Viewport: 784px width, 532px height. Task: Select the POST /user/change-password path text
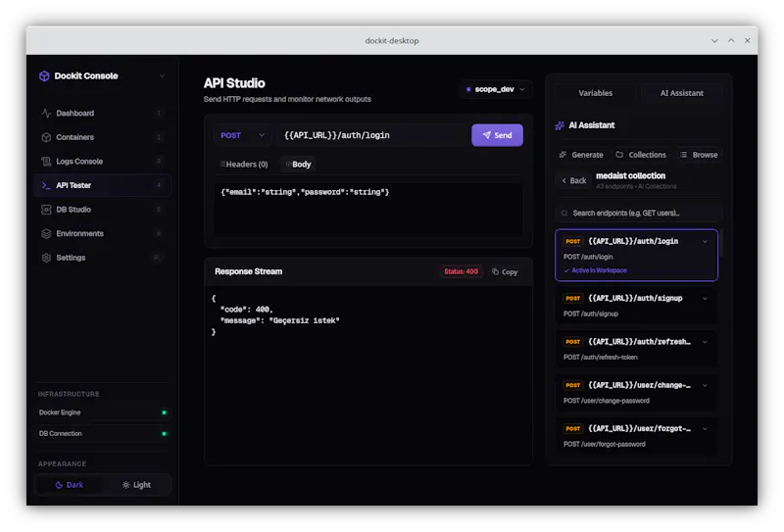point(607,401)
